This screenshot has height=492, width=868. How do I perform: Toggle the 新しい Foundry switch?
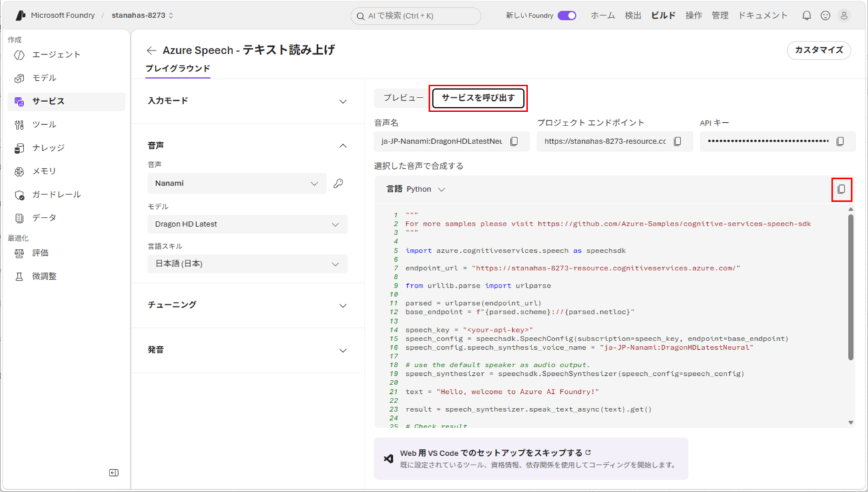pos(567,15)
